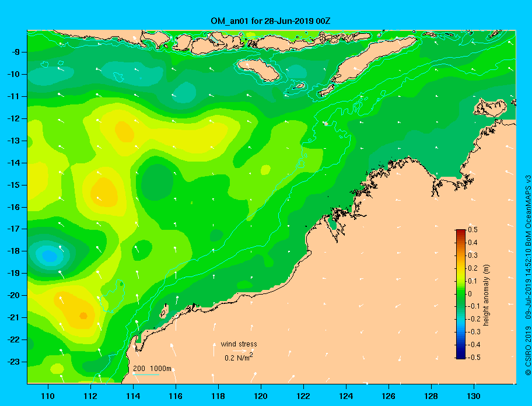Click the Sumba island below the island chain
The image size is (532, 406).
[x=258, y=69]
